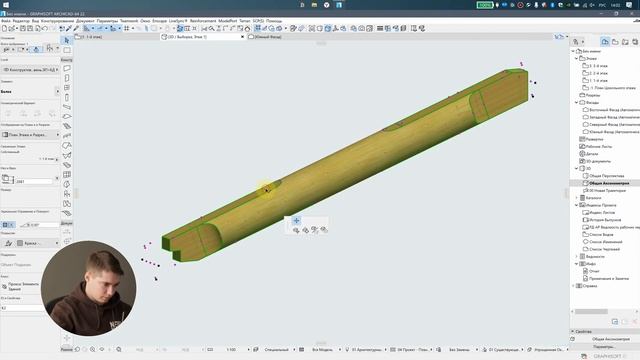Select the Stair tool in the toolbox

(67, 126)
